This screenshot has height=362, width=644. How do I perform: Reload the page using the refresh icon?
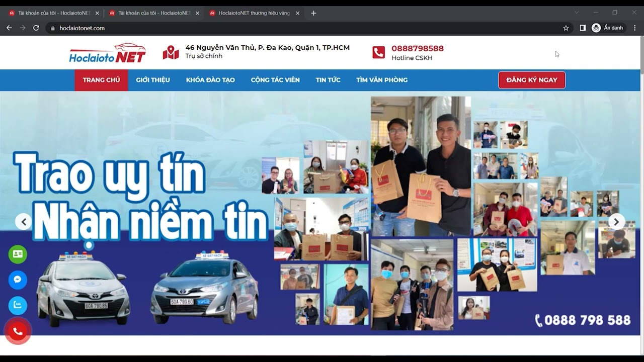(x=35, y=28)
